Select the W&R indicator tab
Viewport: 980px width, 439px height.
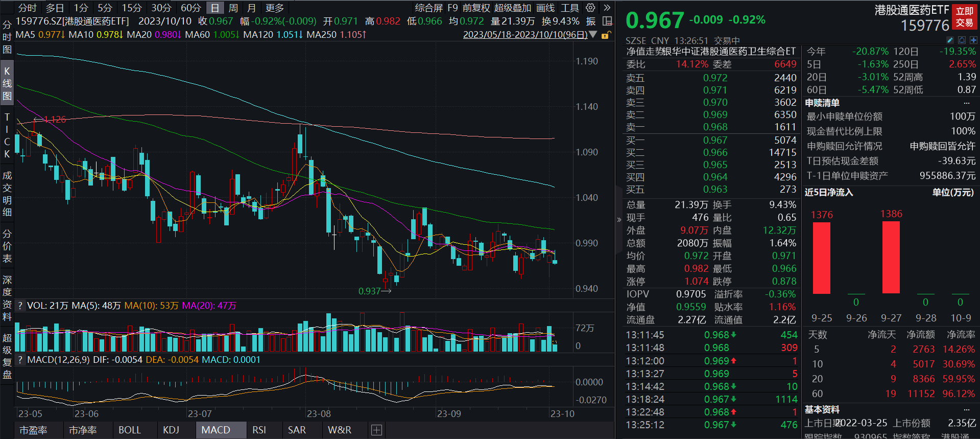click(x=340, y=430)
